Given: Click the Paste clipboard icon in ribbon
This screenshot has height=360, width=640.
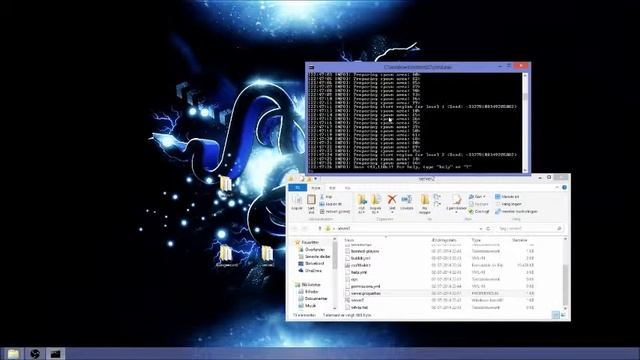Looking at the screenshot, I should coord(311,200).
